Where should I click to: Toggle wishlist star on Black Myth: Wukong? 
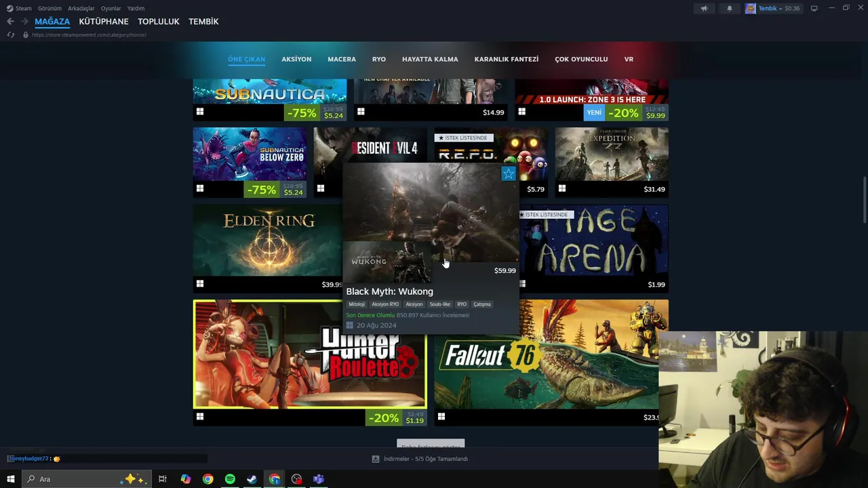pos(509,174)
